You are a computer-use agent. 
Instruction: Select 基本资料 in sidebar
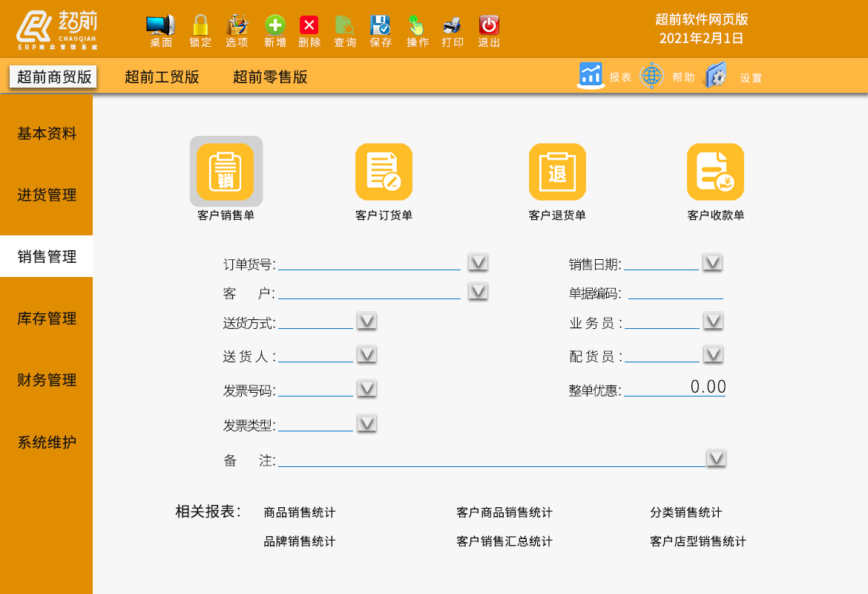(47, 133)
